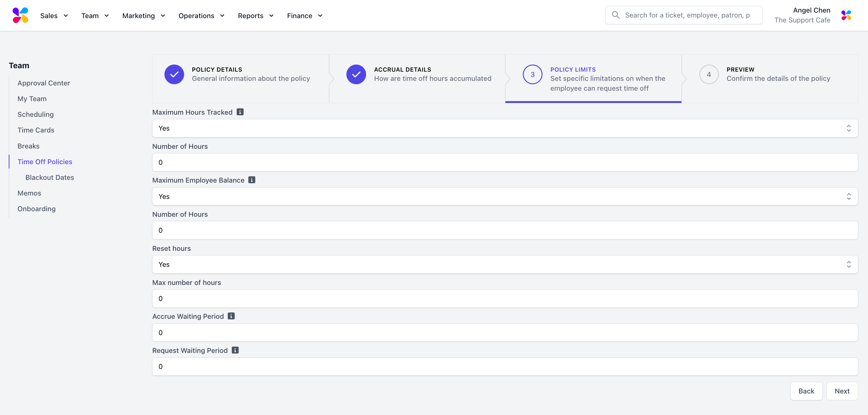The height and width of the screenshot is (415, 868).
Task: Open the Sales menu
Action: 54,15
